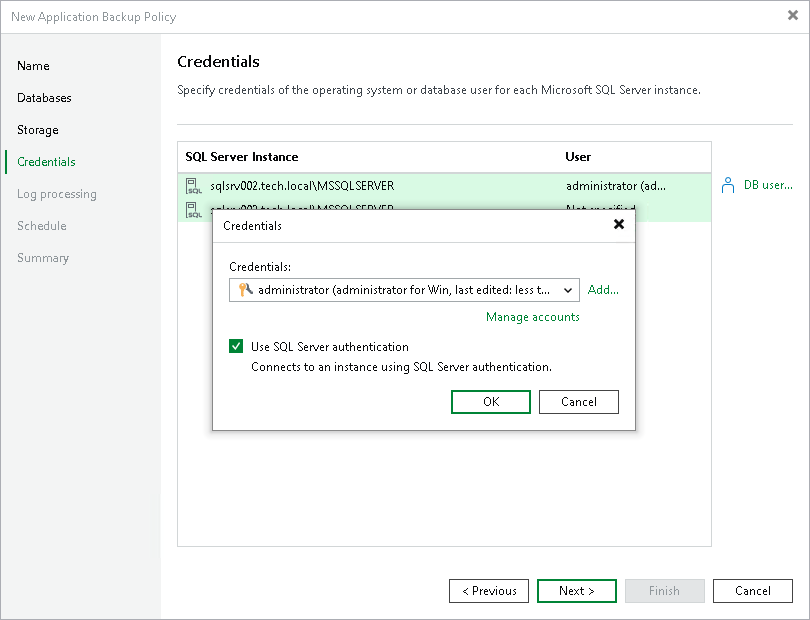Open Manage accounts link

click(x=532, y=317)
